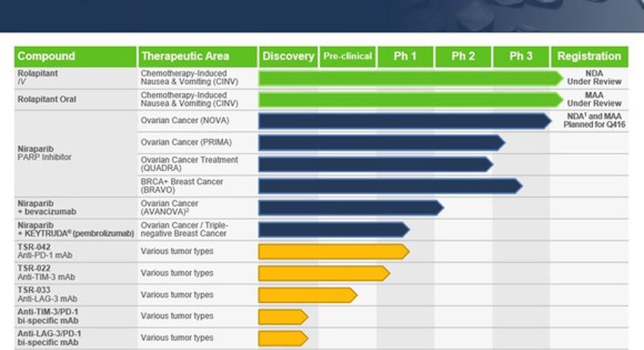Select the Niraparib + bevacizumab cell

pyautogui.click(x=75, y=208)
